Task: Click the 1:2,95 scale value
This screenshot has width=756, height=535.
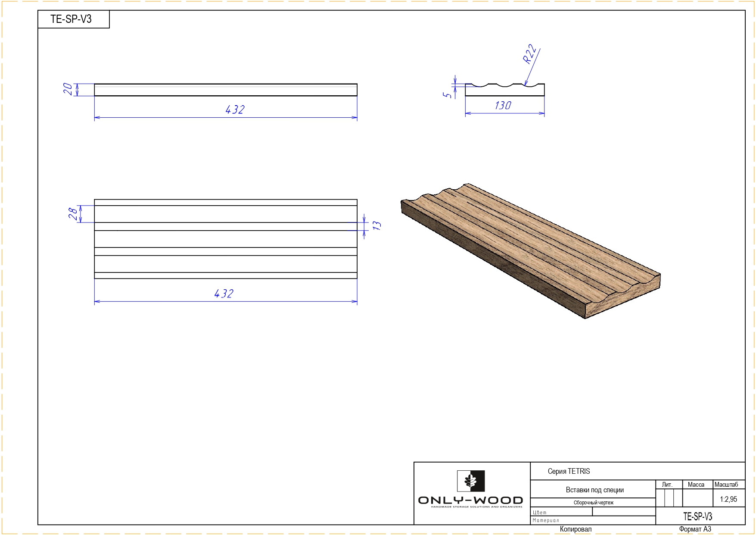Action: coord(728,499)
